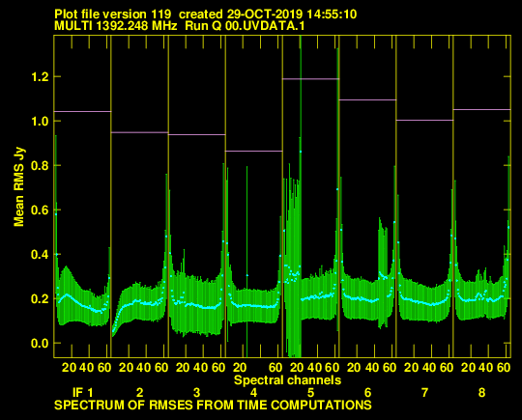Click the 0.8 tick label on y-axis
The height and width of the screenshot is (420, 522).
click(x=40, y=166)
